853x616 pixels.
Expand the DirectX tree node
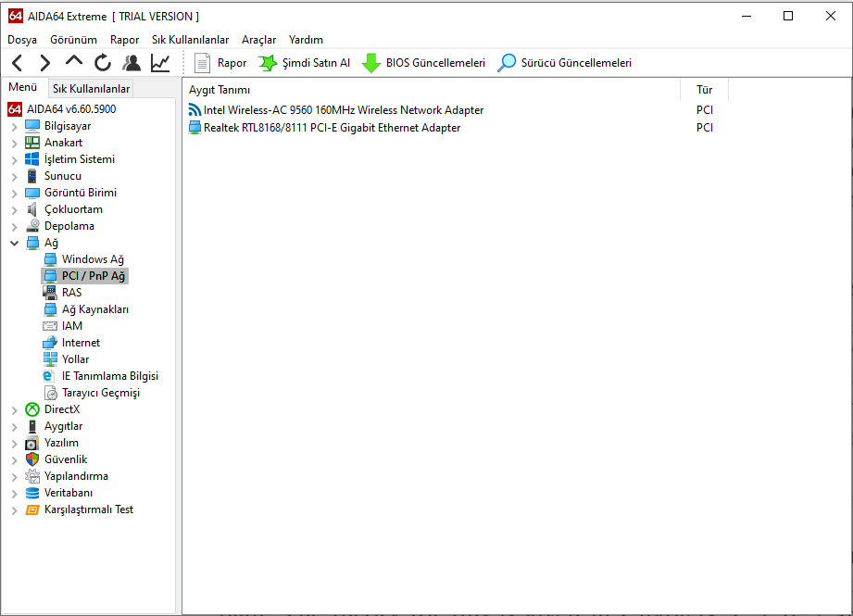14,410
